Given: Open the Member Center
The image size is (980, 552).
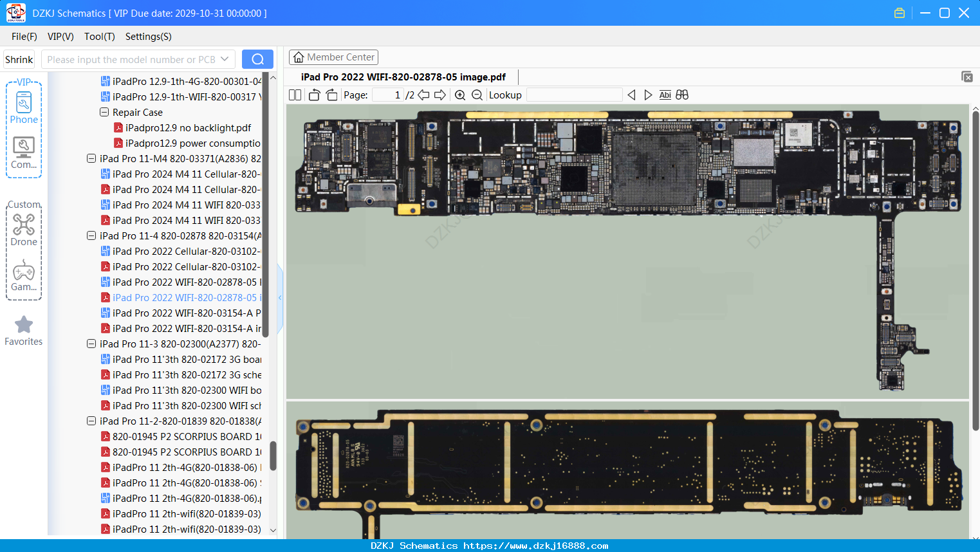Looking at the screenshot, I should [x=333, y=57].
